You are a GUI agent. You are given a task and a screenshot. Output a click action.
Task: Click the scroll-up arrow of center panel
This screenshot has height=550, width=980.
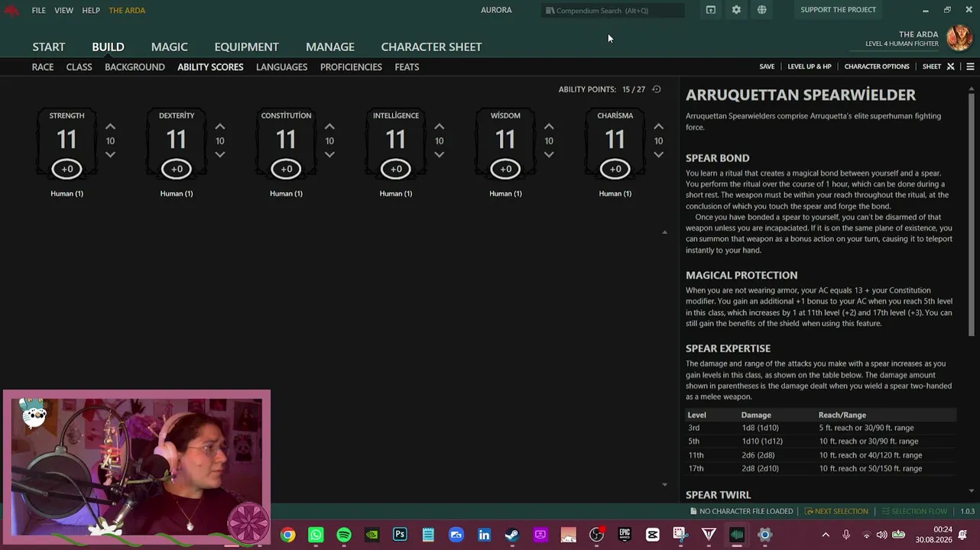point(664,232)
